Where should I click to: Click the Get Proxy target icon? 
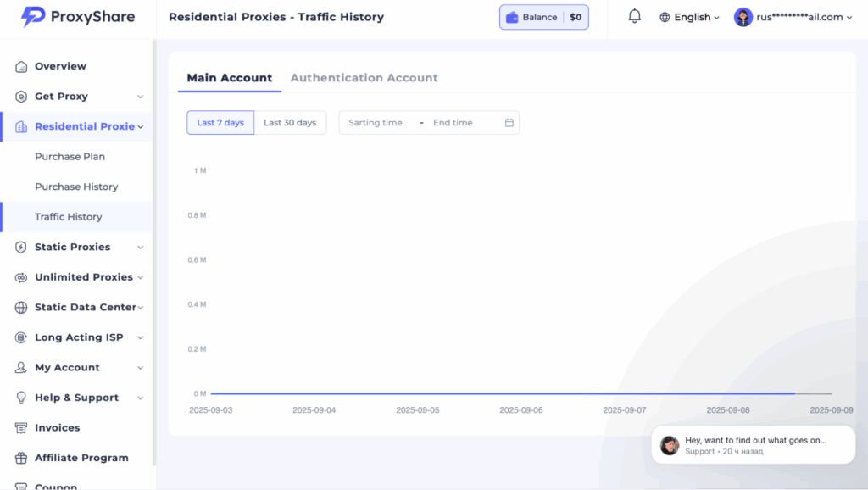point(21,97)
